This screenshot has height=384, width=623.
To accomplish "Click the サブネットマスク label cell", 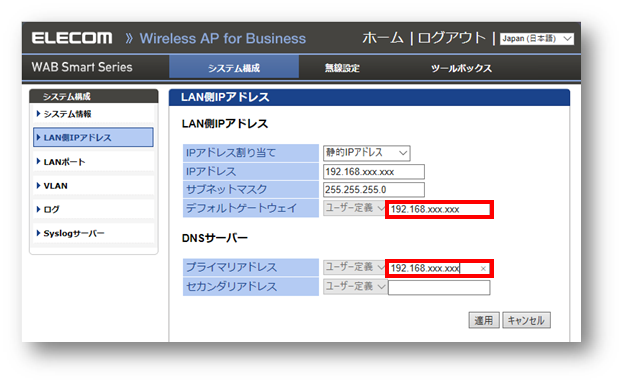I will [x=251, y=190].
